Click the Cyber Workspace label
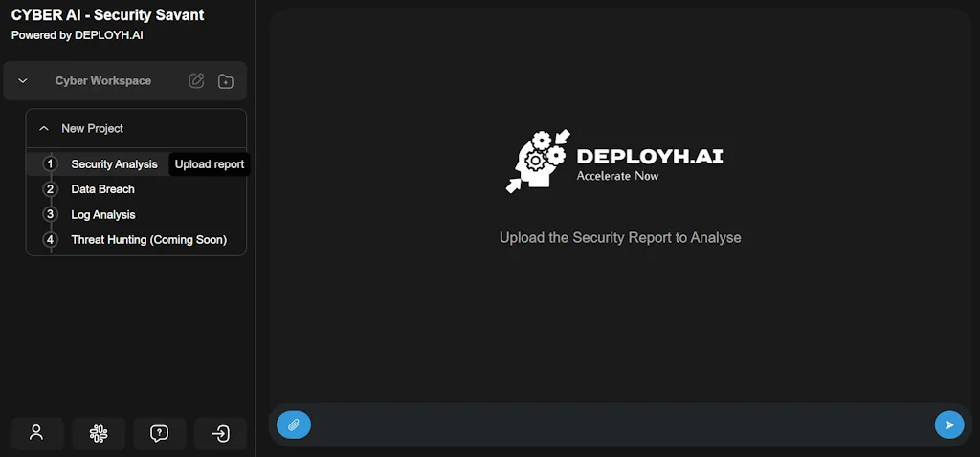 pos(103,81)
